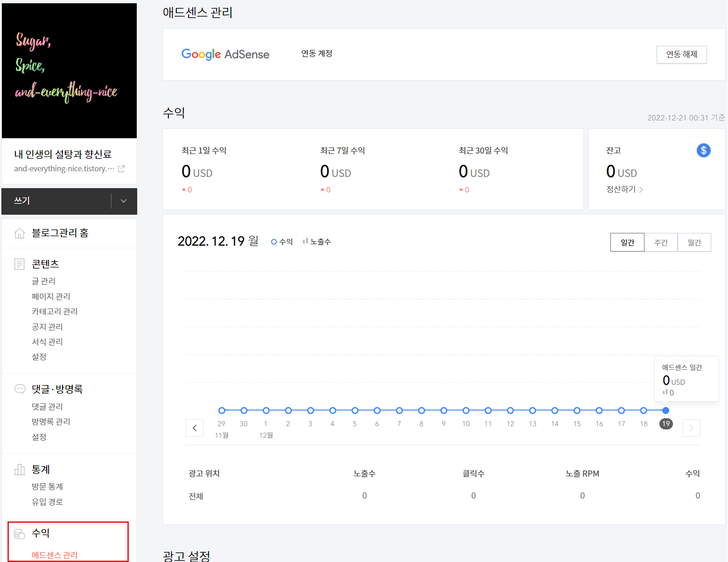Click the 최근 30일 수익 value
The image size is (728, 562).
[474, 172]
